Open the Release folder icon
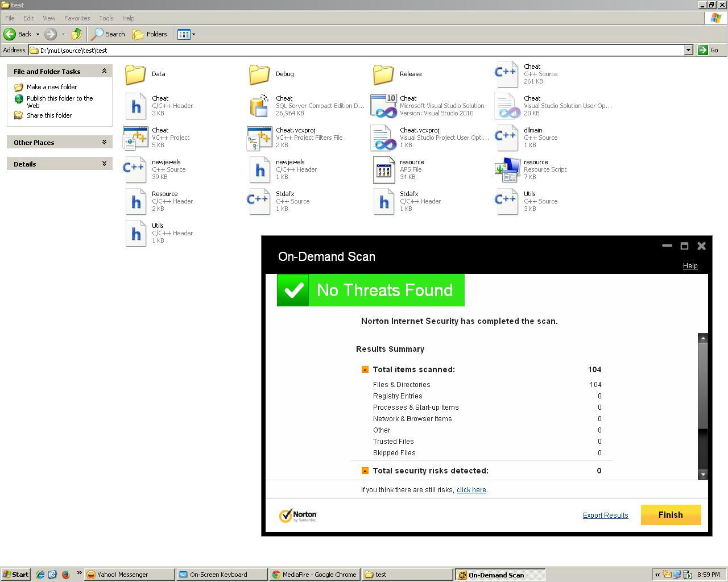Screen dimensions: 728x582 (x=383, y=74)
